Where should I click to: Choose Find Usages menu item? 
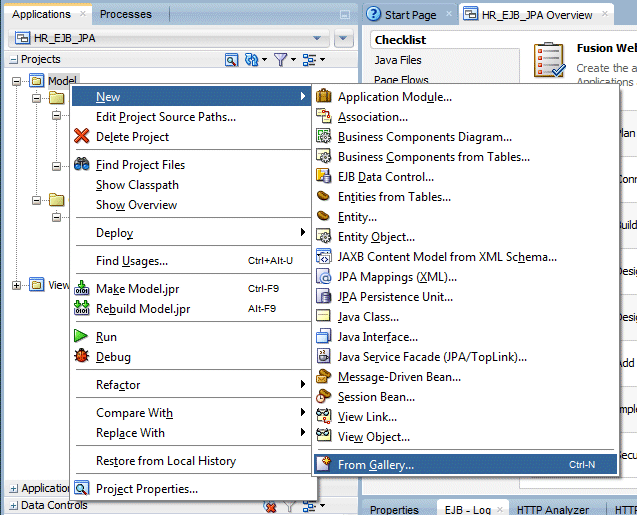click(x=192, y=260)
